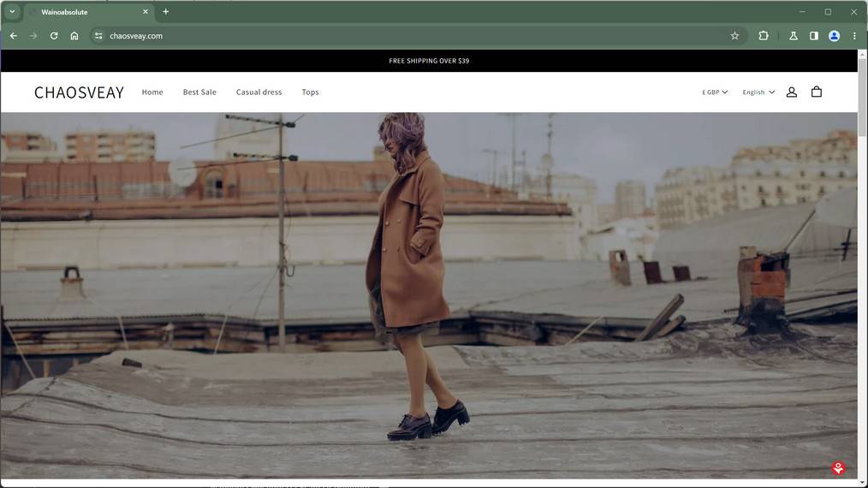Open the Home menu item

(152, 92)
